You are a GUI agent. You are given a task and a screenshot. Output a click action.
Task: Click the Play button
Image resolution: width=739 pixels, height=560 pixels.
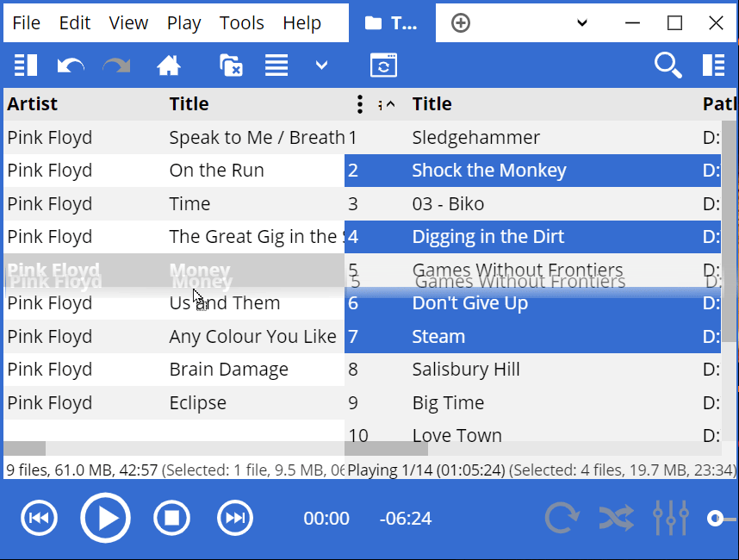pyautogui.click(x=105, y=518)
